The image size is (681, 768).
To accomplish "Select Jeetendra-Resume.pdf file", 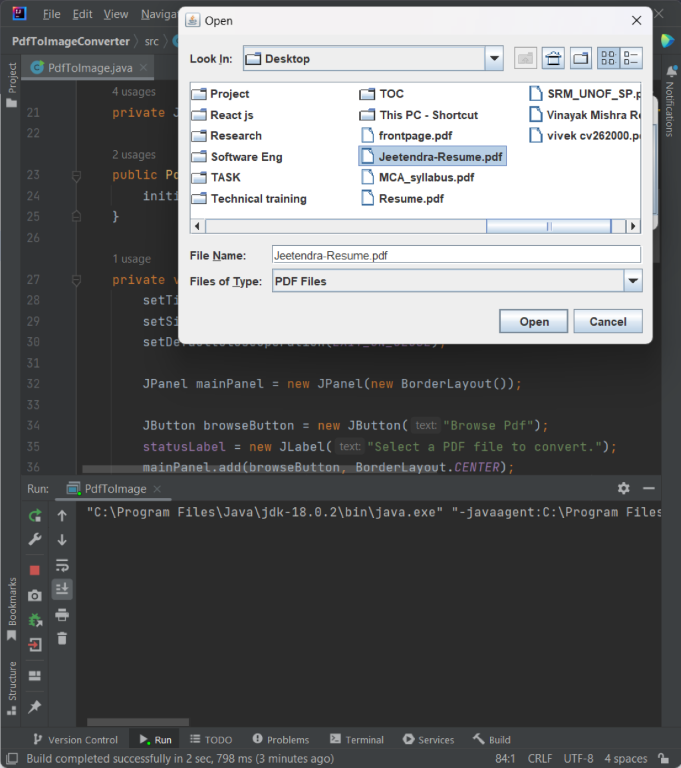I will coord(432,157).
